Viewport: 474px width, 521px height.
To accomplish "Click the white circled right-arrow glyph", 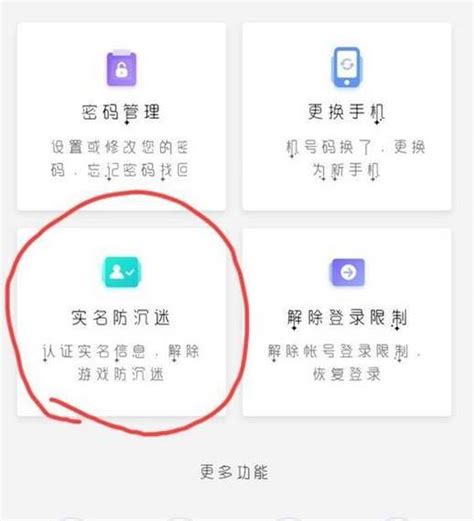I will (348, 272).
